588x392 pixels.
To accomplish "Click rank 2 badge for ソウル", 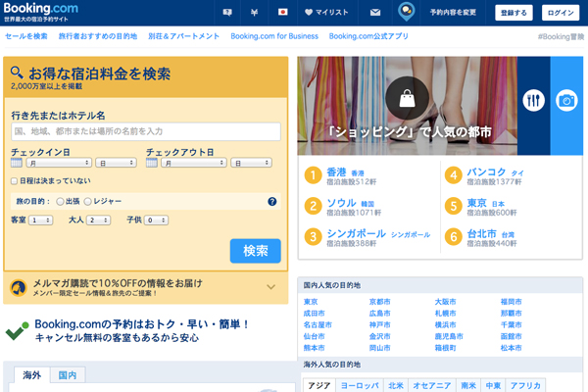I will [x=314, y=206].
